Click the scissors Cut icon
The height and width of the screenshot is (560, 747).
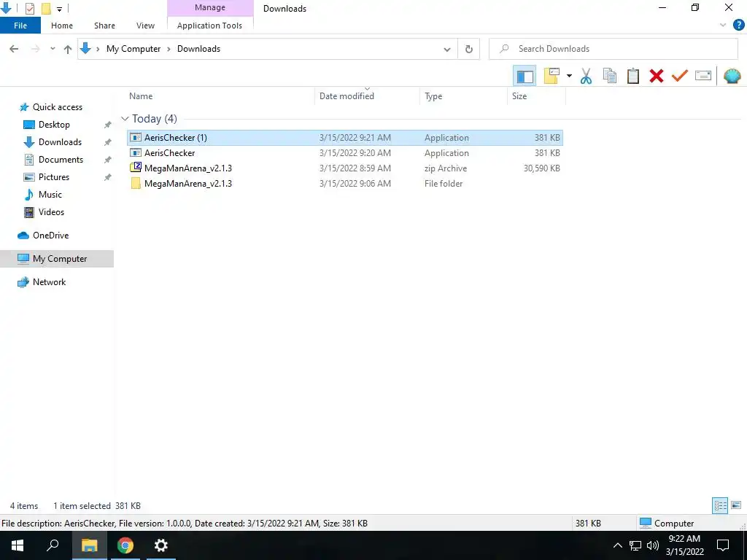[x=586, y=76]
